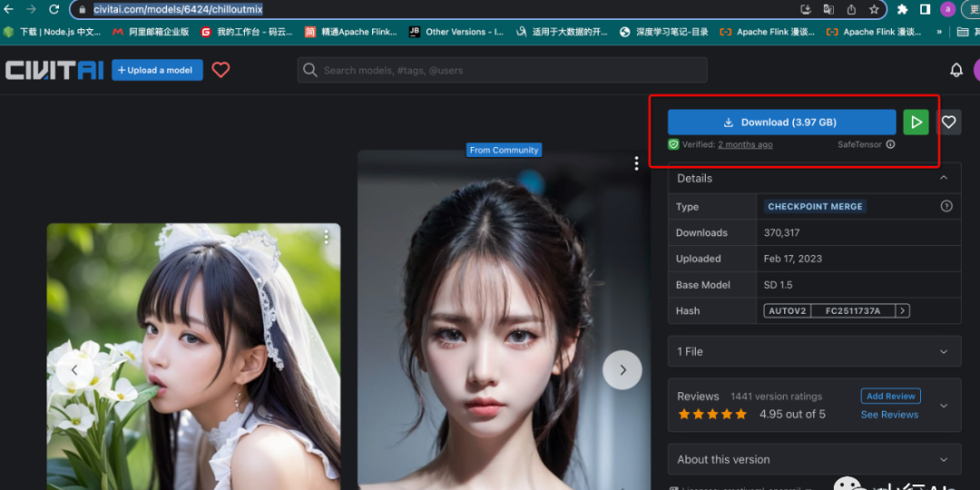
Task: Expand the About this version section
Action: coord(814,459)
